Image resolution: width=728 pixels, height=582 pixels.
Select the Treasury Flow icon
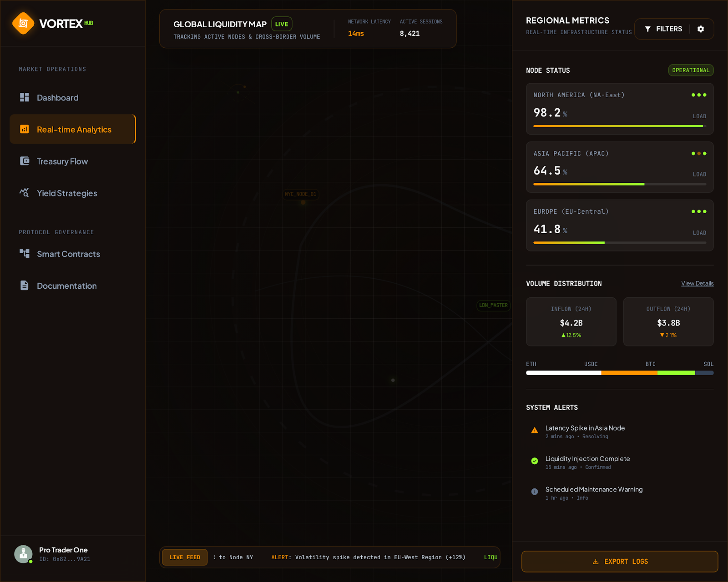pos(25,161)
